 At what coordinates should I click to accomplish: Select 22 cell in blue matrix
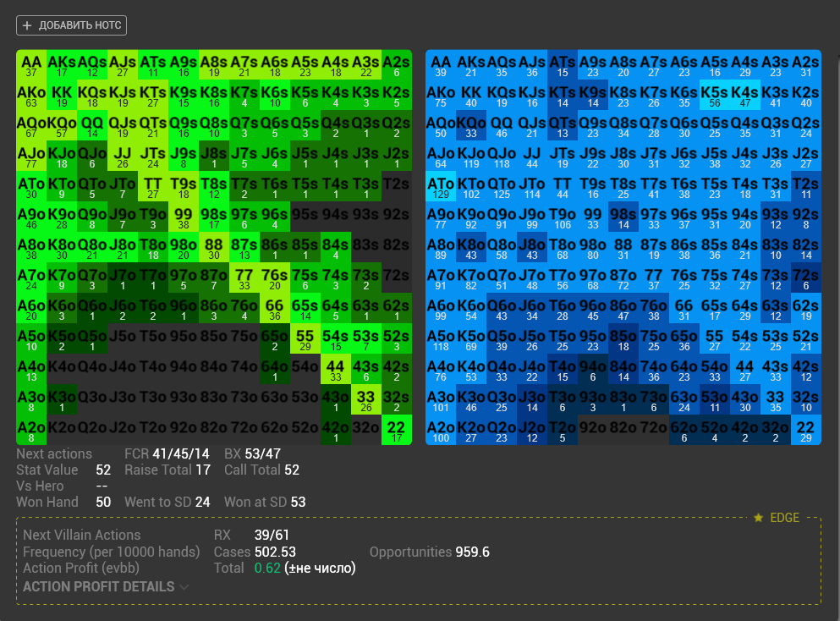(x=805, y=430)
